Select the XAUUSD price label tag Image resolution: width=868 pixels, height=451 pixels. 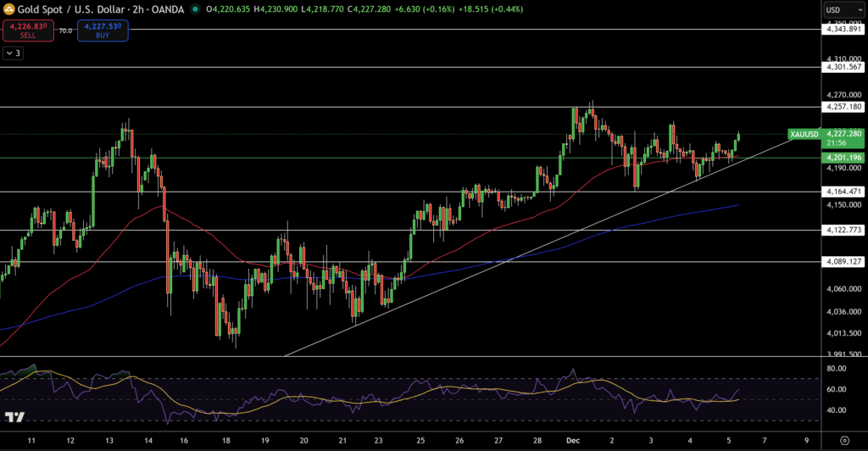804,134
